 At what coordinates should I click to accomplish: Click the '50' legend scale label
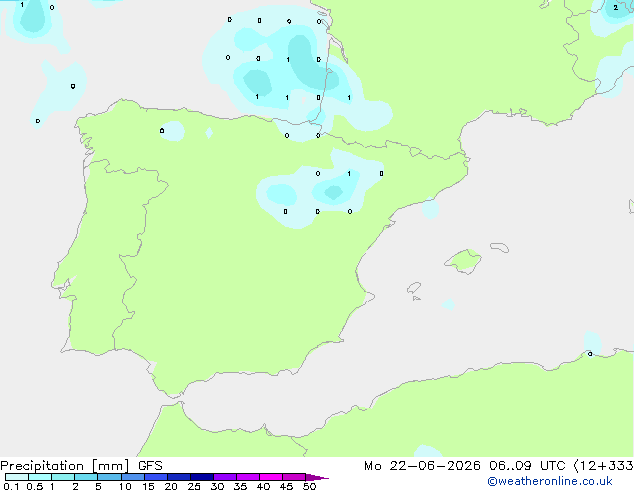(x=309, y=486)
